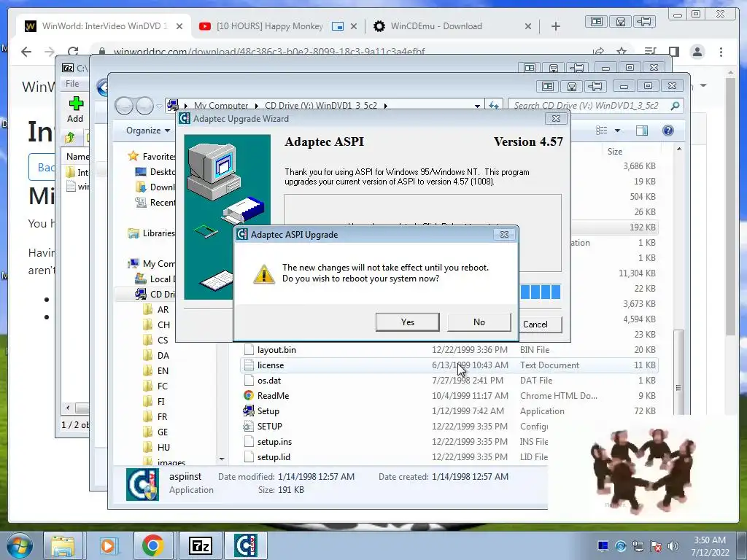Reload the Chrome page

(x=72, y=52)
